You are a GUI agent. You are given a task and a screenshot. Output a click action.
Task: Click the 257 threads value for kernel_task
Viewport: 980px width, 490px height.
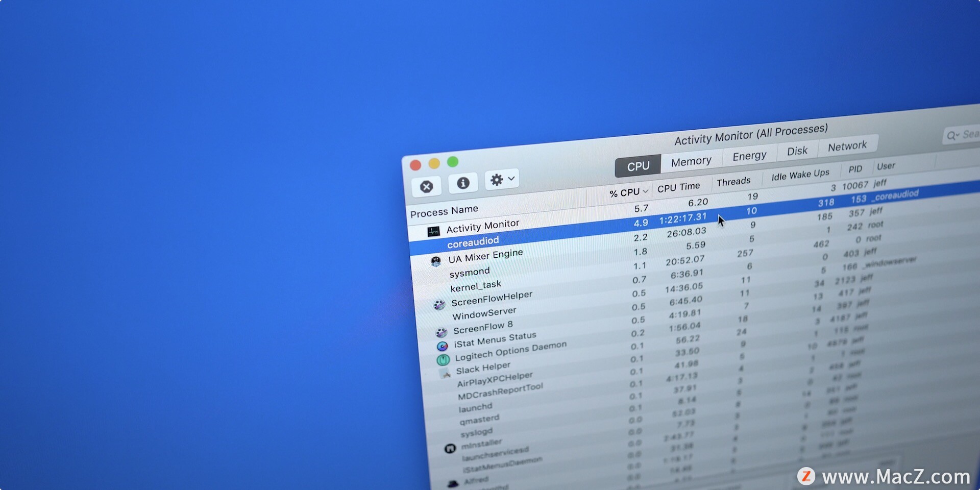click(x=745, y=253)
